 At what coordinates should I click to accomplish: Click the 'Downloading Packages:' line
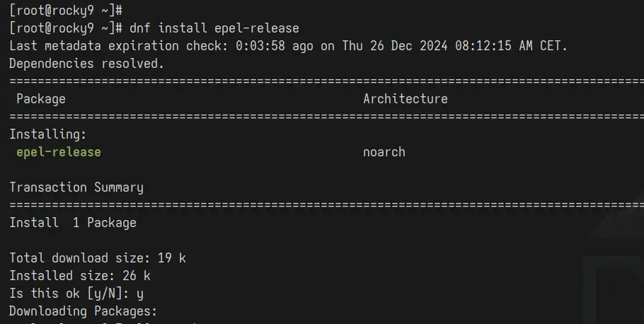(x=84, y=311)
